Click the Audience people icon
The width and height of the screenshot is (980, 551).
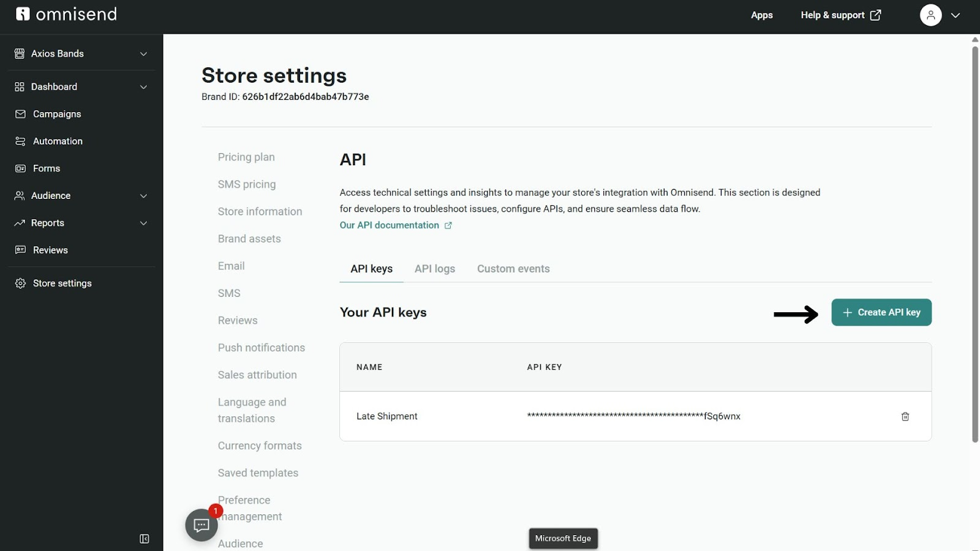(x=20, y=196)
